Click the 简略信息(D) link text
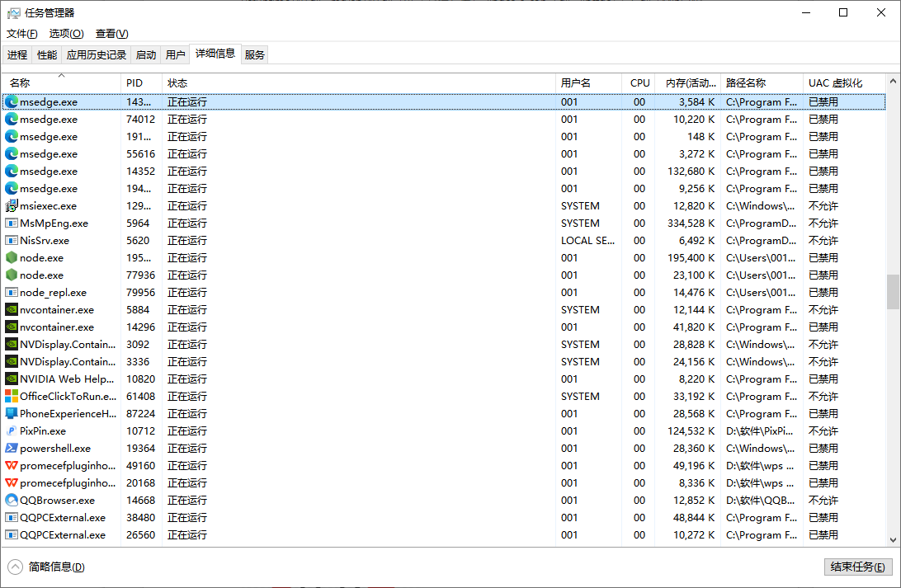This screenshot has width=901, height=588. (x=56, y=567)
